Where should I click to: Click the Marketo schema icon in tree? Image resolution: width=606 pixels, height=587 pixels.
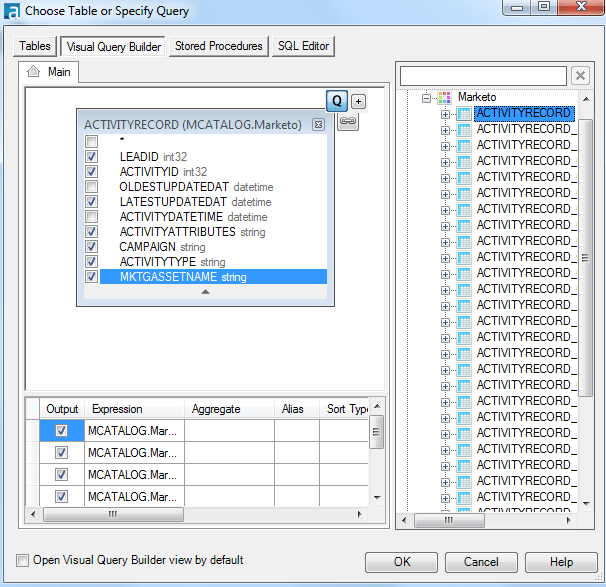point(445,98)
